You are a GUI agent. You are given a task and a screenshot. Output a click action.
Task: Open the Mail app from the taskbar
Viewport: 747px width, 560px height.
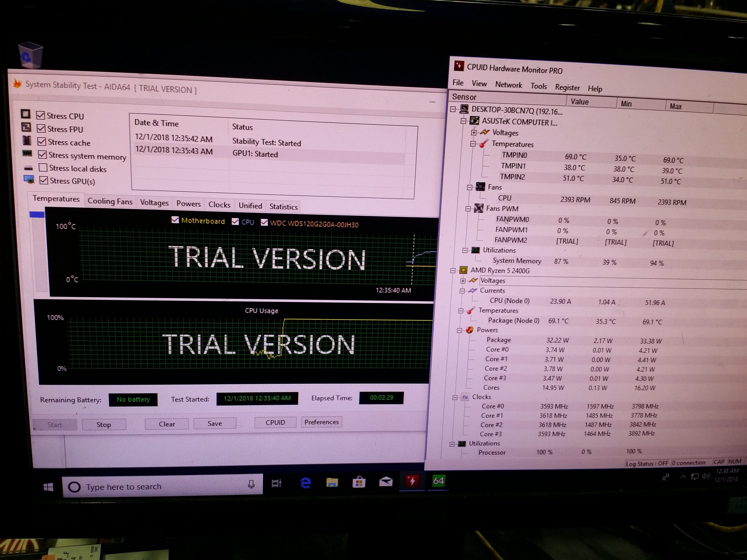(x=386, y=482)
